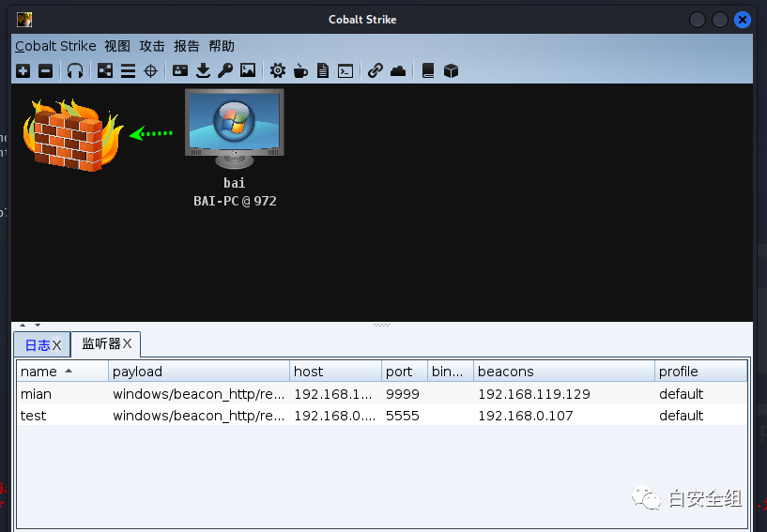Open the 视图 menu
Viewport: 767px width, 532px height.
click(x=117, y=46)
